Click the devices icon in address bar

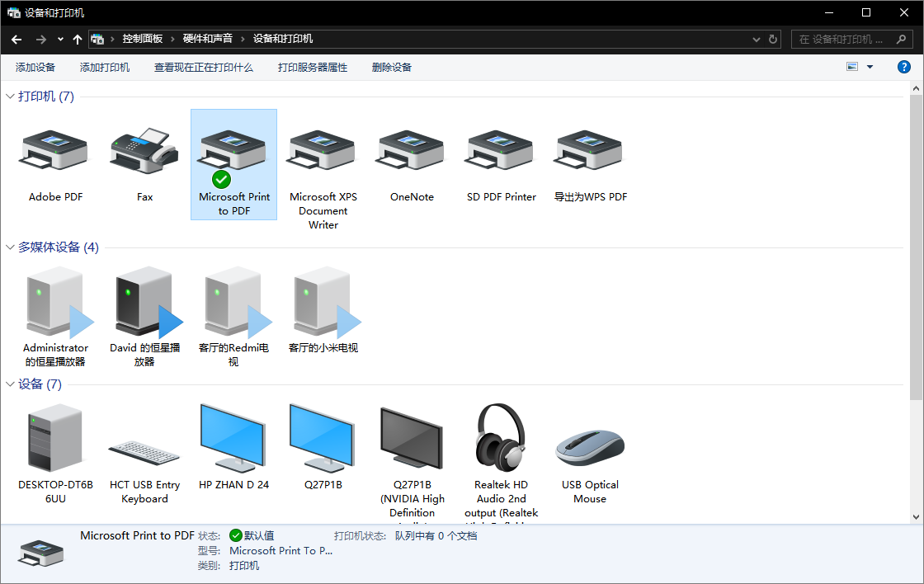pos(97,40)
